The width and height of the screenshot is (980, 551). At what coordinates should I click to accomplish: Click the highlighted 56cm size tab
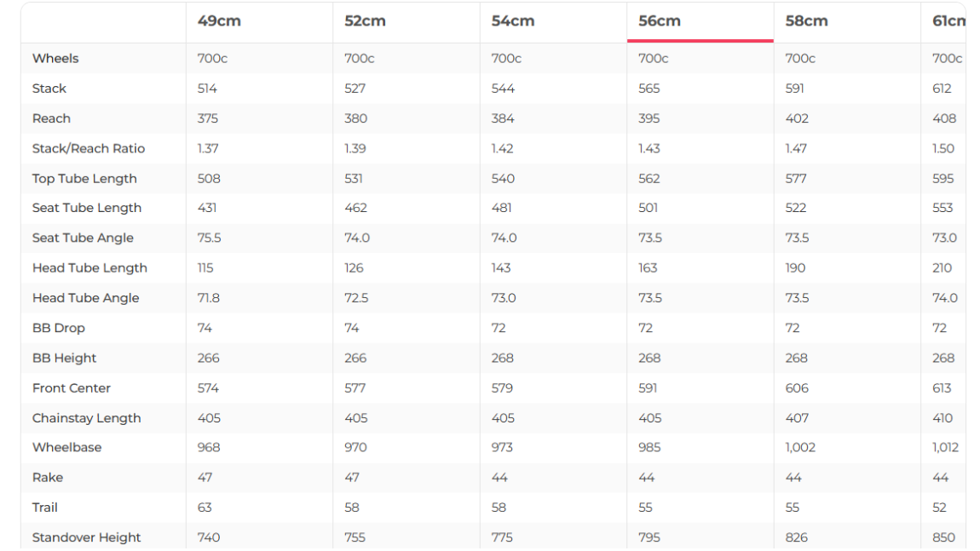[660, 21]
